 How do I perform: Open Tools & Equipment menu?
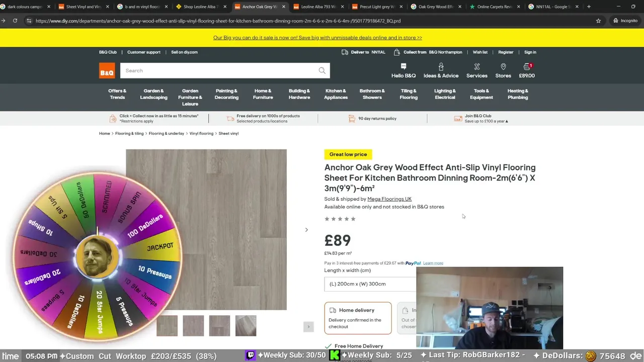pyautogui.click(x=481, y=94)
